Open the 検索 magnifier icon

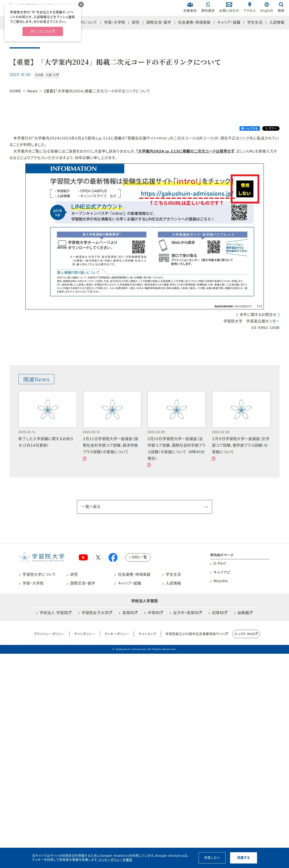[x=281, y=7]
